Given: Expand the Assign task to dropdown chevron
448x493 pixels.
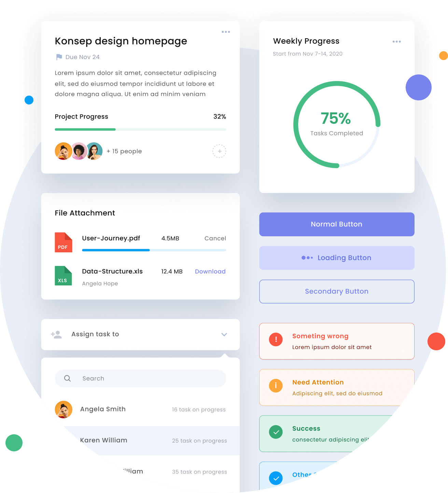Looking at the screenshot, I should pos(224,335).
